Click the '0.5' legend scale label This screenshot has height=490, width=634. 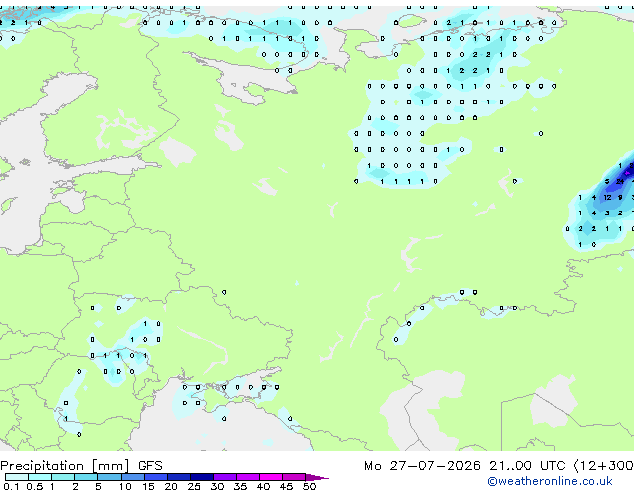(x=34, y=486)
